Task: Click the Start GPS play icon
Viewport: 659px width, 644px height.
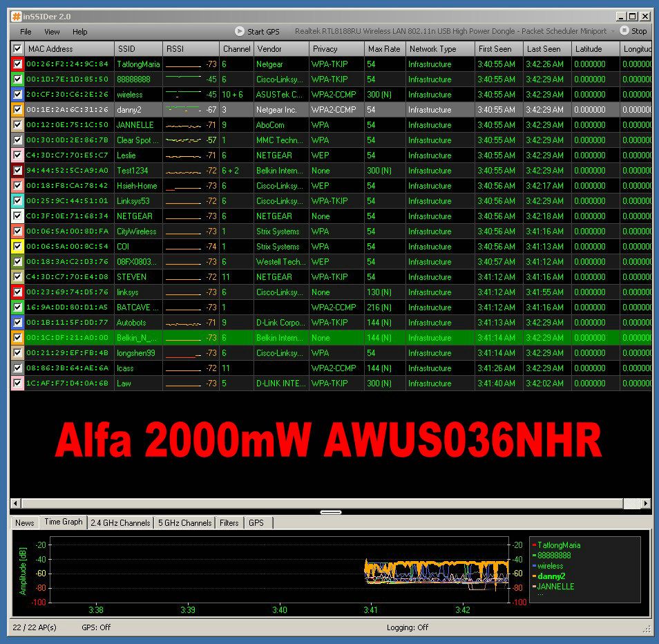Action: [x=239, y=31]
